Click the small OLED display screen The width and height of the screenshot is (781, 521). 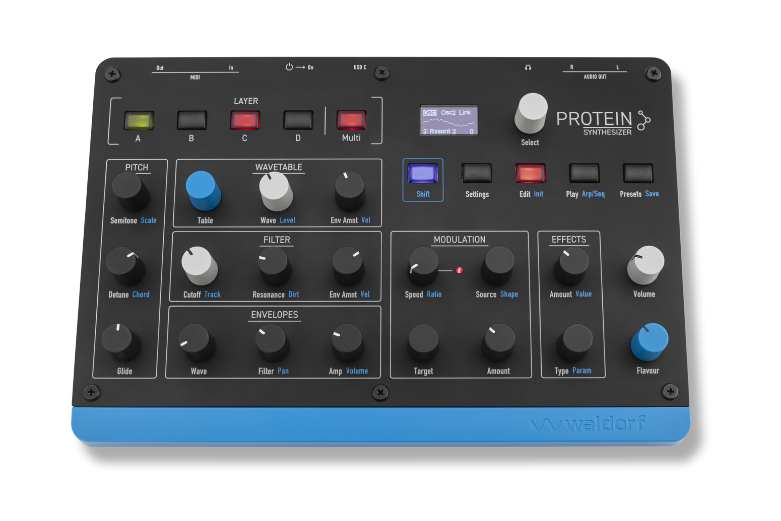pos(449,120)
